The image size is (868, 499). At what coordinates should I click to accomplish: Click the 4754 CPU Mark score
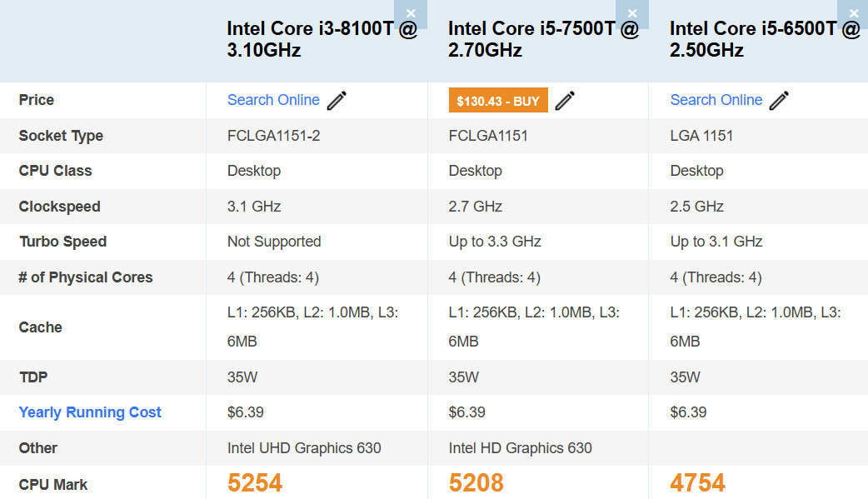698,482
